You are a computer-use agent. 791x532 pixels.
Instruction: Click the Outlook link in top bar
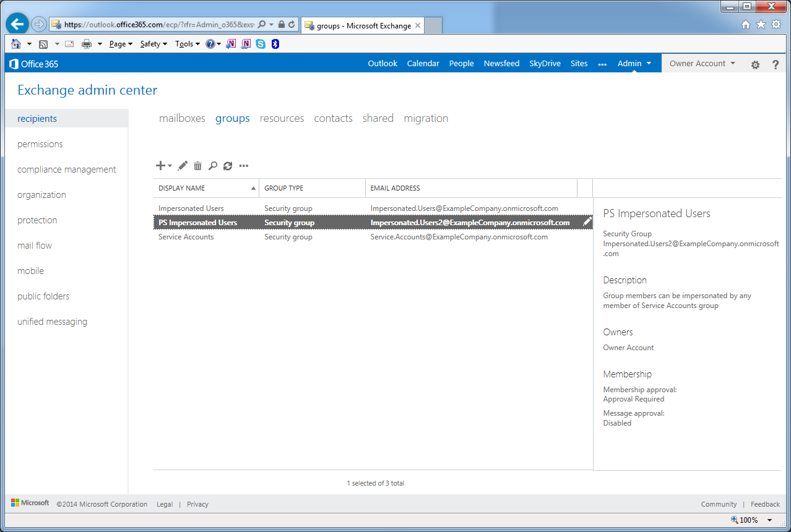click(383, 63)
